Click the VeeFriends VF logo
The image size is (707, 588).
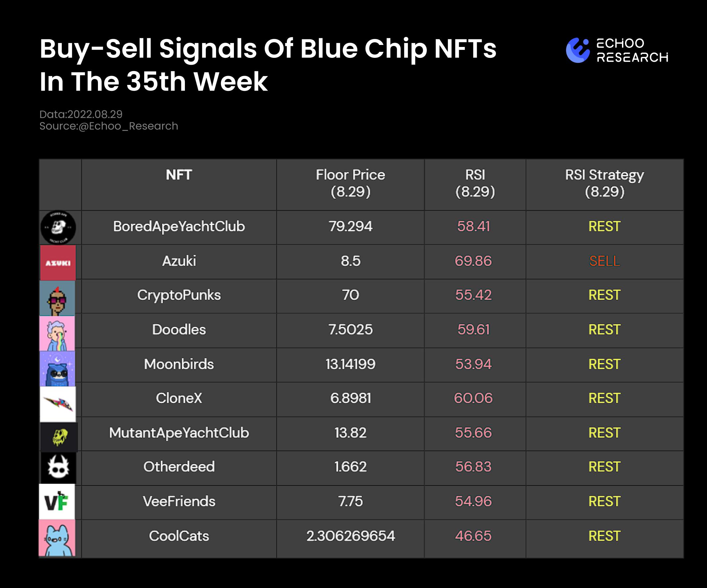pos(57,501)
